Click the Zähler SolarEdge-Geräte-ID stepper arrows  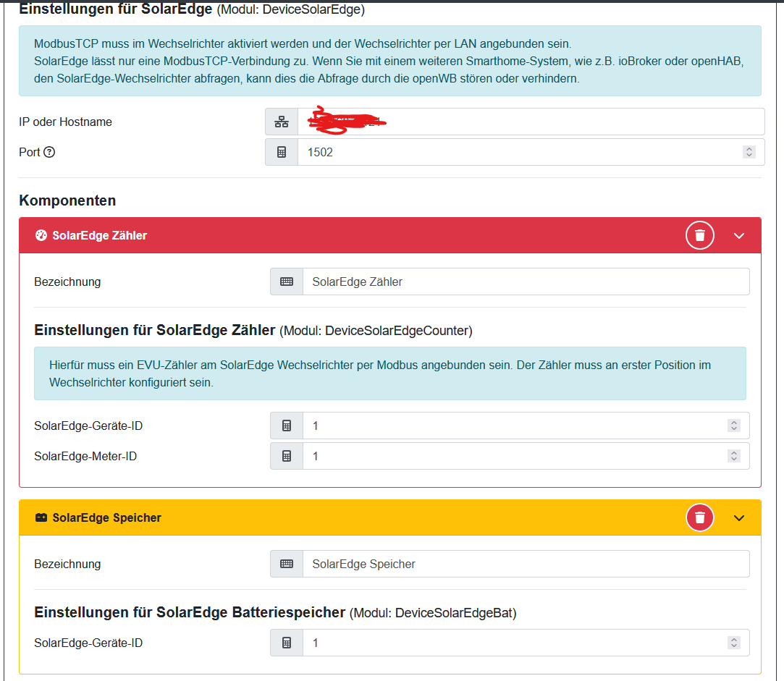click(734, 426)
